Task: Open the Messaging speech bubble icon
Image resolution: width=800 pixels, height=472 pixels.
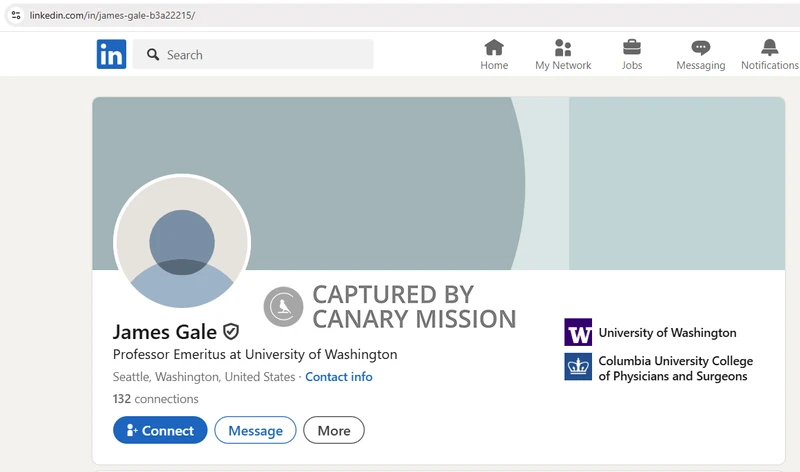Action: pyautogui.click(x=701, y=48)
